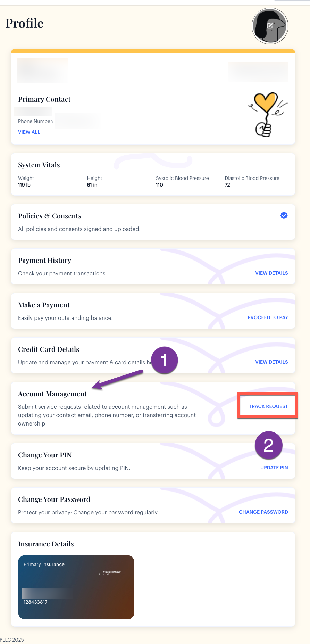Screen dimensions: 310x644
Task: Click the Diastolic Blood Pressure value
Action: (x=227, y=185)
